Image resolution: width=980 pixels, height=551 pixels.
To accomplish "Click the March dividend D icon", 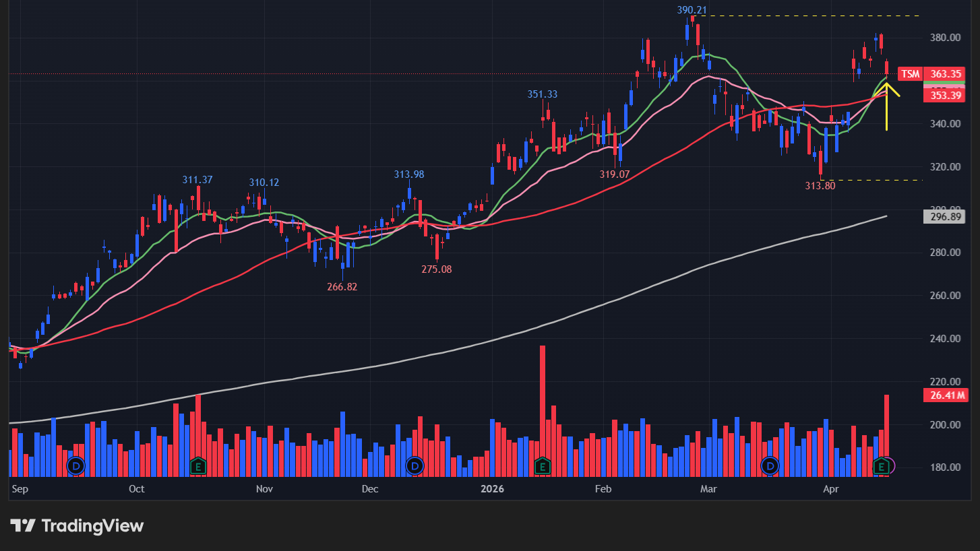I will tap(770, 465).
